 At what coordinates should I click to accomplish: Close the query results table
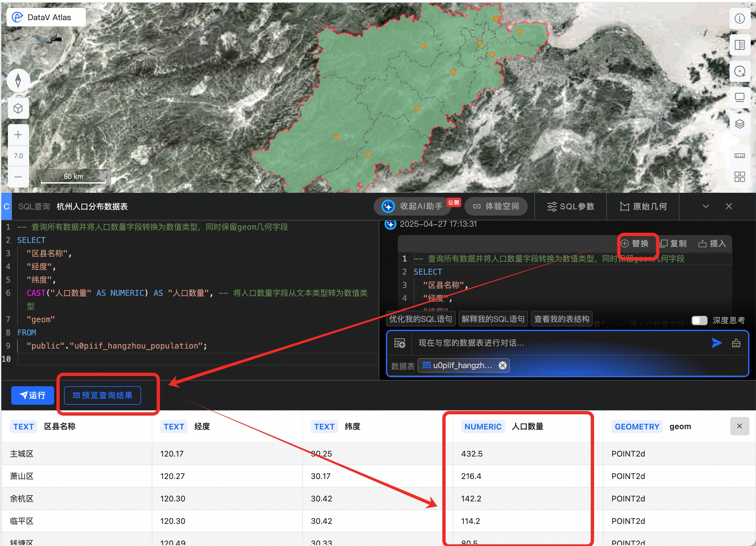739,426
